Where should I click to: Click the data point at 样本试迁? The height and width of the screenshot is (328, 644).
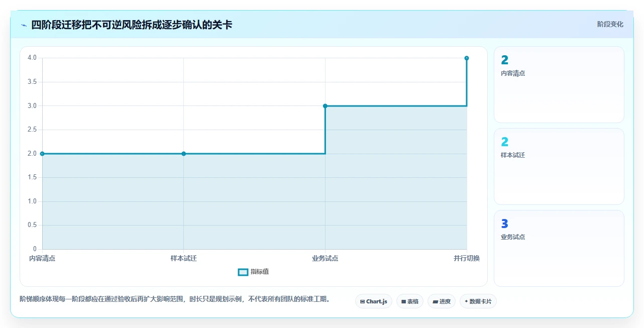184,154
